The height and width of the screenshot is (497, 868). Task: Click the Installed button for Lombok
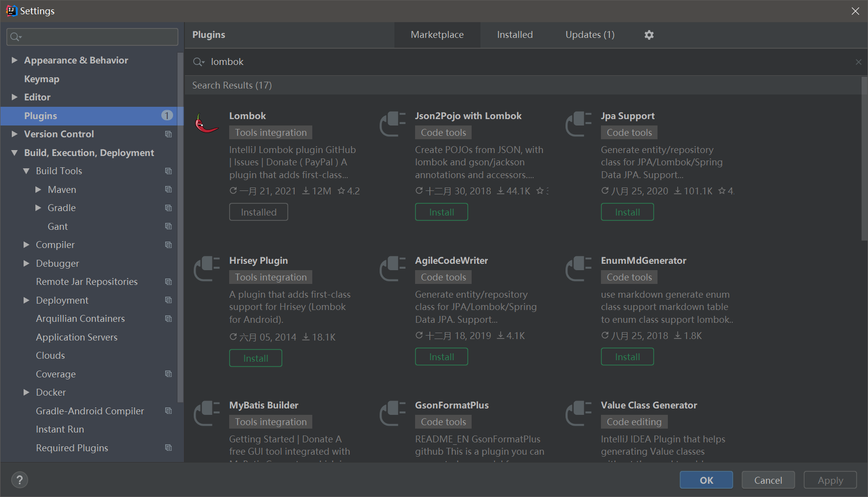point(258,212)
